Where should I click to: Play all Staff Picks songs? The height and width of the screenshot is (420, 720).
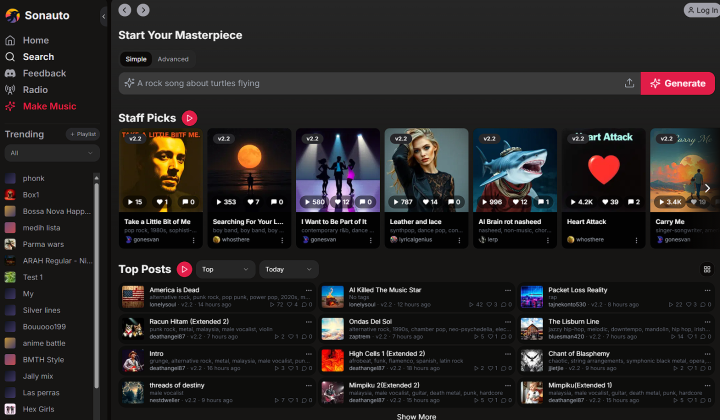190,118
